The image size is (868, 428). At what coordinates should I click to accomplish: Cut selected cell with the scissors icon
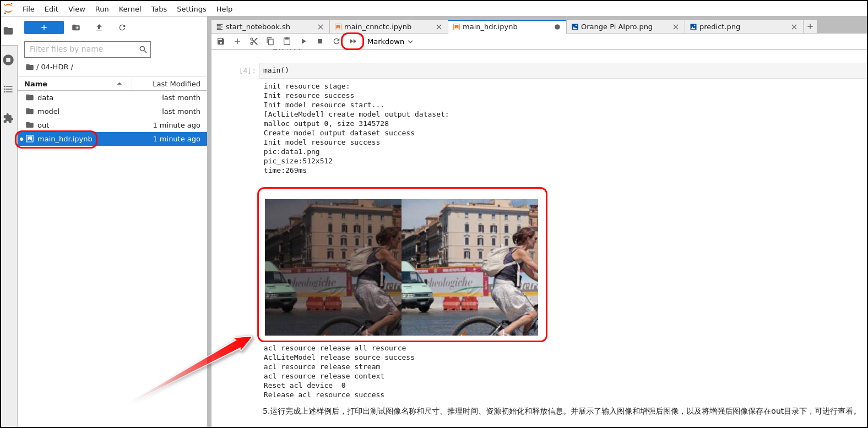point(254,41)
